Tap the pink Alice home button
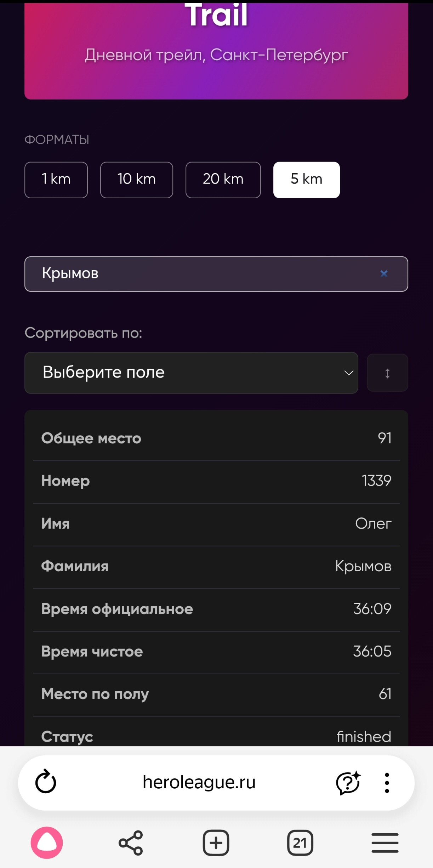Screen dimensions: 433x868 click(x=47, y=843)
